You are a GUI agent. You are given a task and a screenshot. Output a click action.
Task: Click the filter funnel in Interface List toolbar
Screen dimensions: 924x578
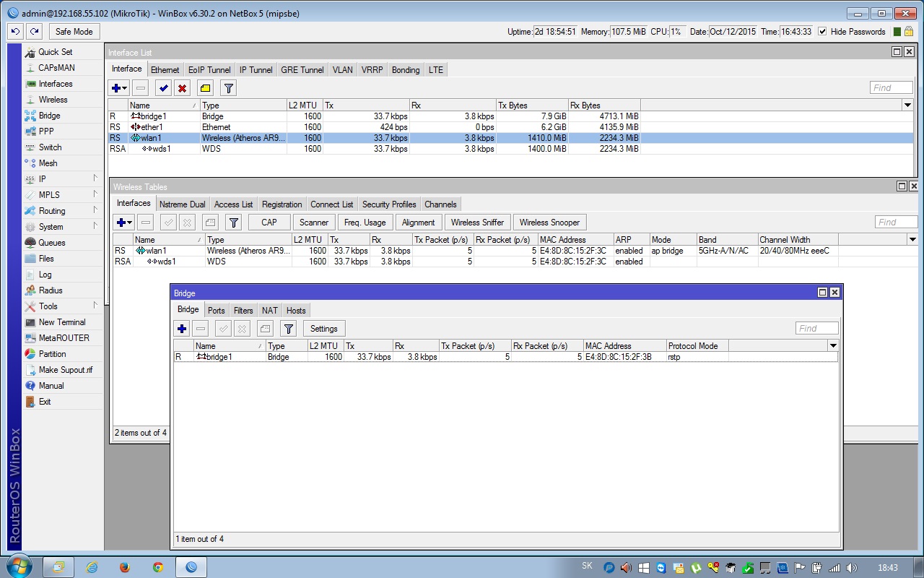(228, 88)
